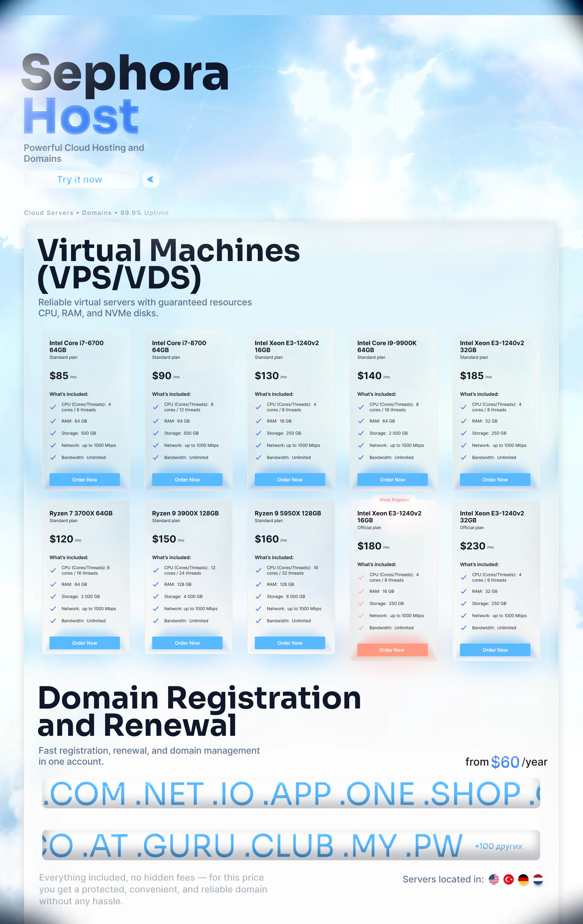Order the Ryzen 9 5950X 128GB plan
The height and width of the screenshot is (924, 583).
290,643
